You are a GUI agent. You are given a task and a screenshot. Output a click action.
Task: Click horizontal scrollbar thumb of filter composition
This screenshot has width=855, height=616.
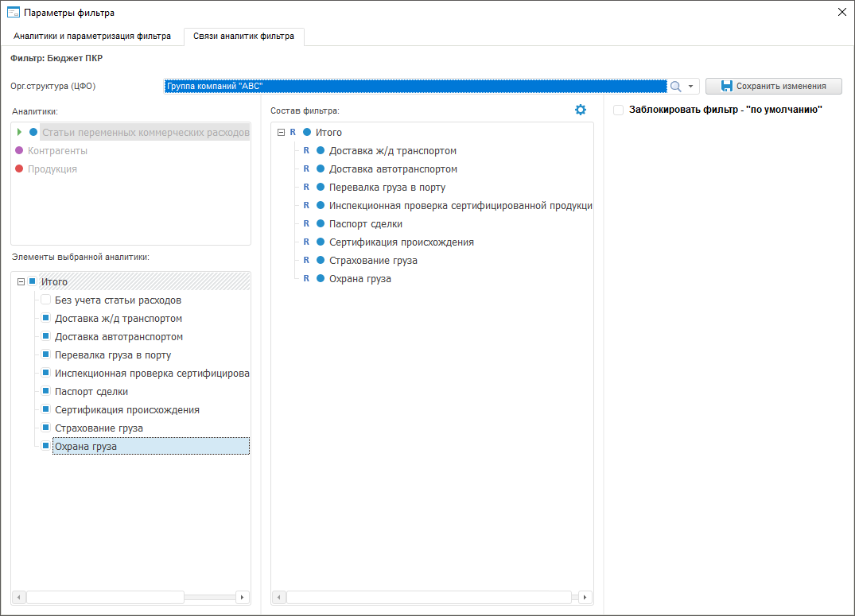429,598
